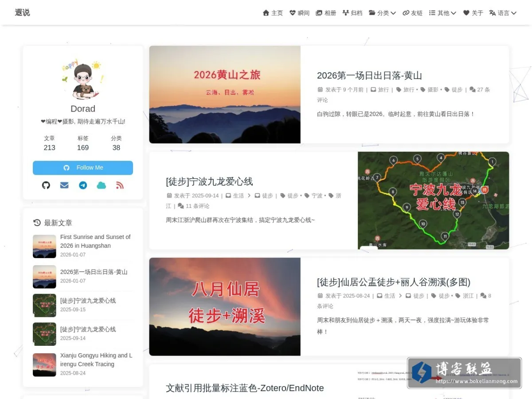Click the home icon beside 主页
532x399 pixels.
coord(266,13)
